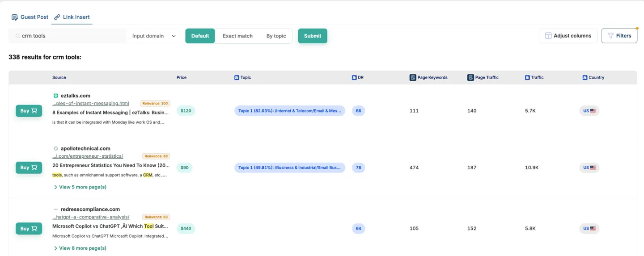The width and height of the screenshot is (644, 256).
Task: Click the 20 Entrepreneur Statistics title
Action: point(111,165)
